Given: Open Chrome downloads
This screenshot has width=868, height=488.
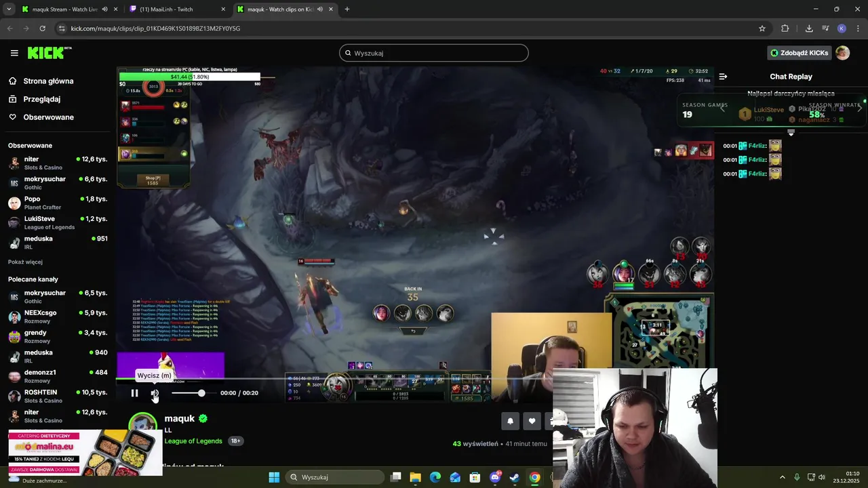Looking at the screenshot, I should pos(809,28).
